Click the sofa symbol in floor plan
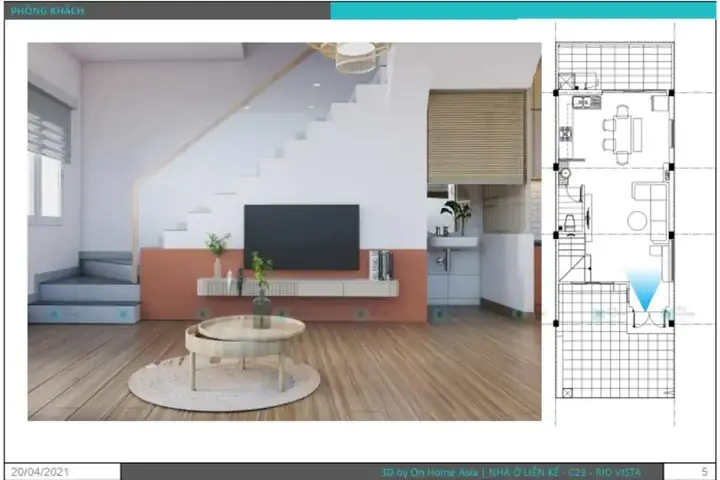 [x=652, y=211]
